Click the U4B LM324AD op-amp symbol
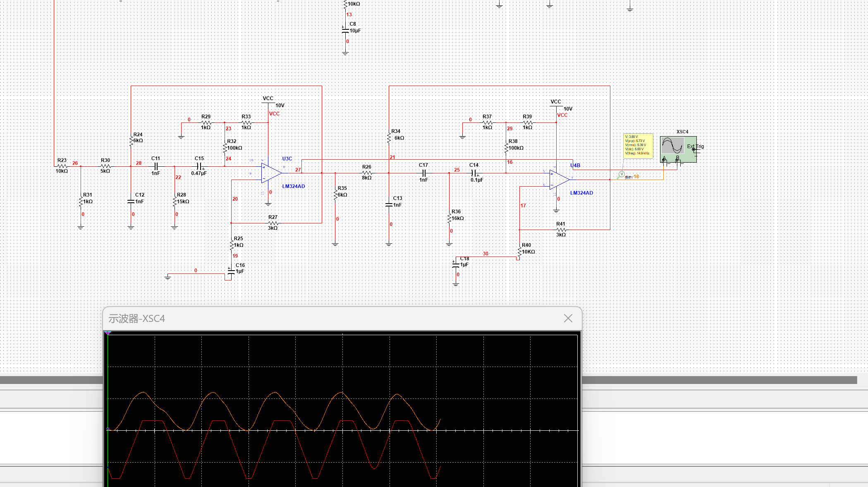This screenshot has width=868, height=487. (x=560, y=180)
